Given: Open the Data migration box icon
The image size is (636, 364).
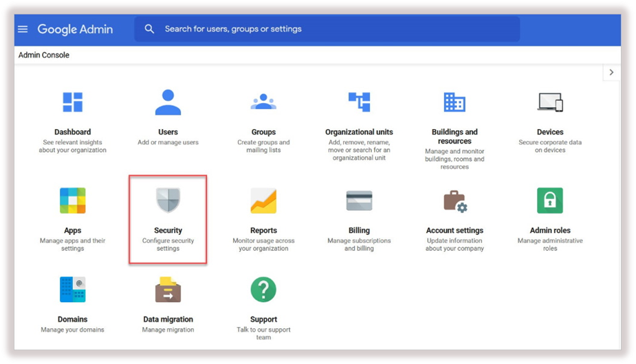Looking at the screenshot, I should pyautogui.click(x=168, y=289).
